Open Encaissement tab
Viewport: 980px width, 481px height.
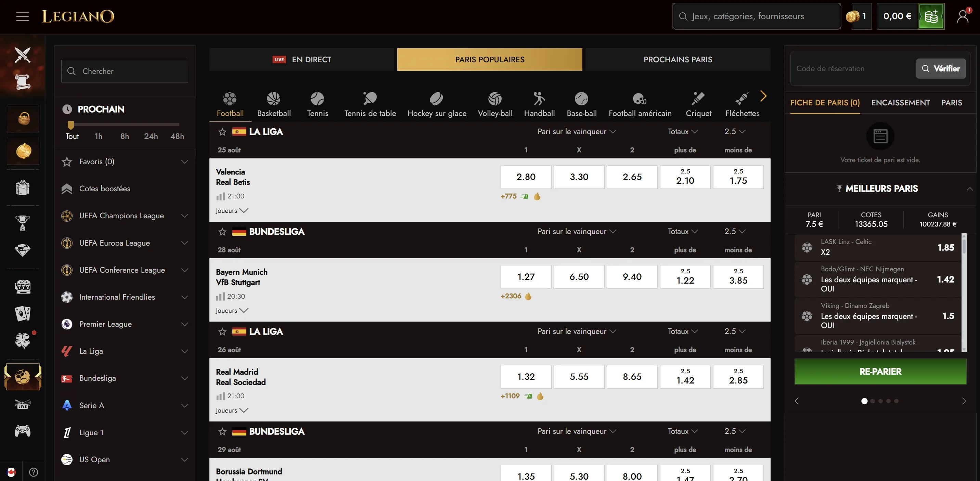pos(901,103)
